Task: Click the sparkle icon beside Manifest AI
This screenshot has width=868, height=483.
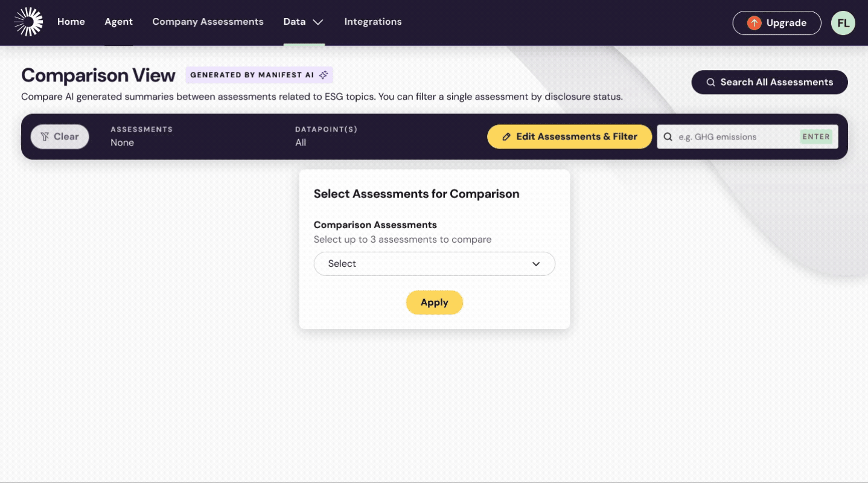Action: (324, 75)
